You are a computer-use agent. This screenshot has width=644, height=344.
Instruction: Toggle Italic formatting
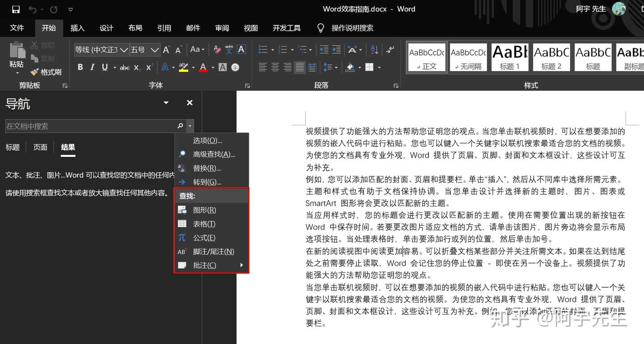92,67
